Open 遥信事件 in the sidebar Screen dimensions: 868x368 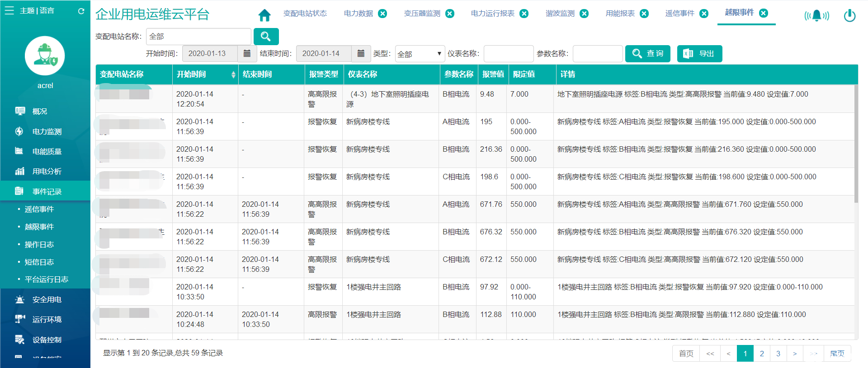39,209
